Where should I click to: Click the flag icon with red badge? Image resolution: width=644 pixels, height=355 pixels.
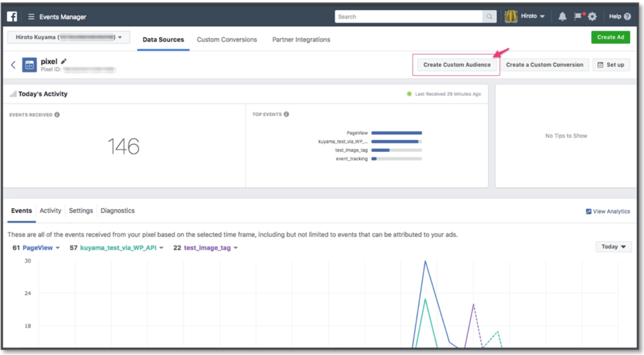[x=579, y=16]
